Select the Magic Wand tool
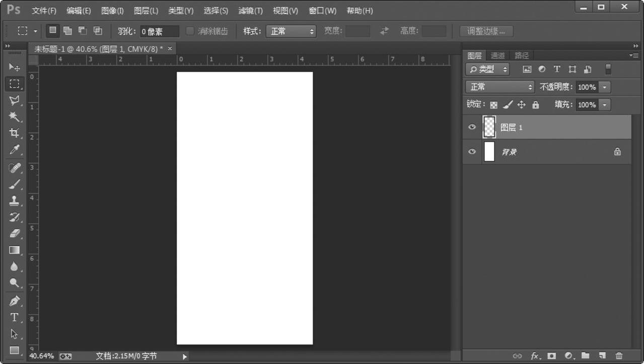Screen dimensions: 644x364 [15, 117]
